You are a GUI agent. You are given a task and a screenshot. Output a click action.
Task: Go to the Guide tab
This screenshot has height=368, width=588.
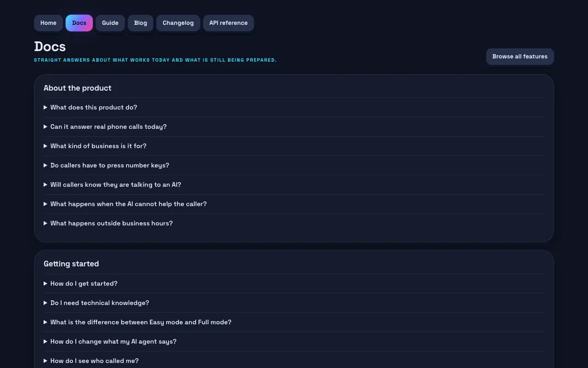point(110,23)
